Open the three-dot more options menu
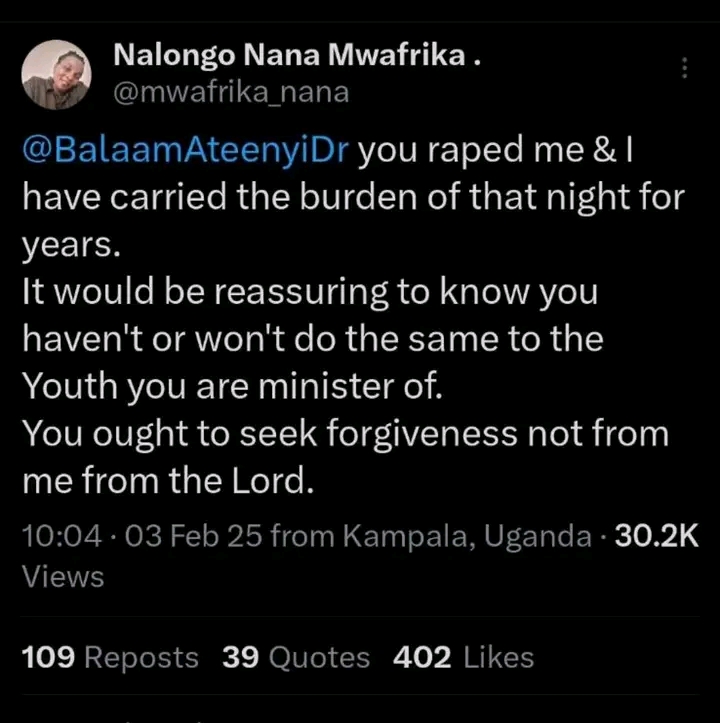 [684, 68]
